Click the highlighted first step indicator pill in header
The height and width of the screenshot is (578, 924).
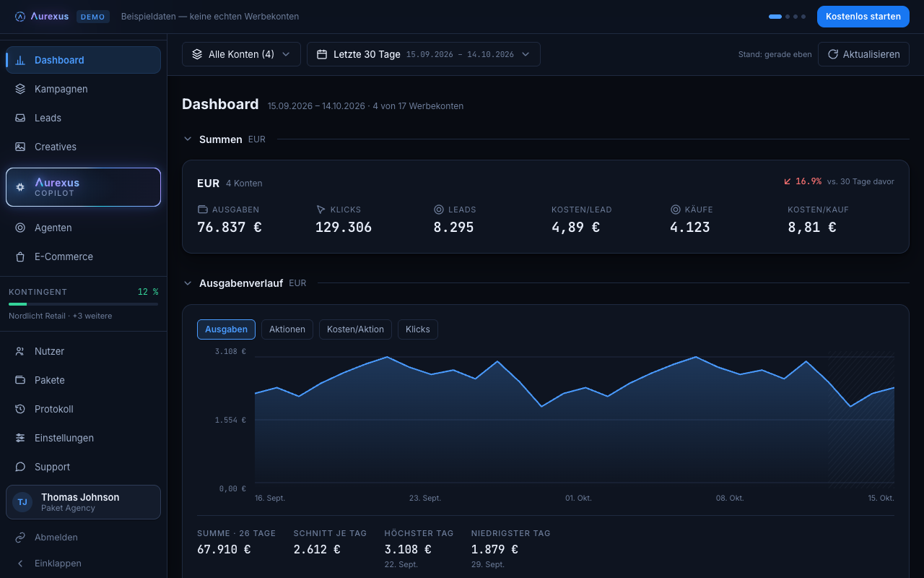pyautogui.click(x=775, y=17)
